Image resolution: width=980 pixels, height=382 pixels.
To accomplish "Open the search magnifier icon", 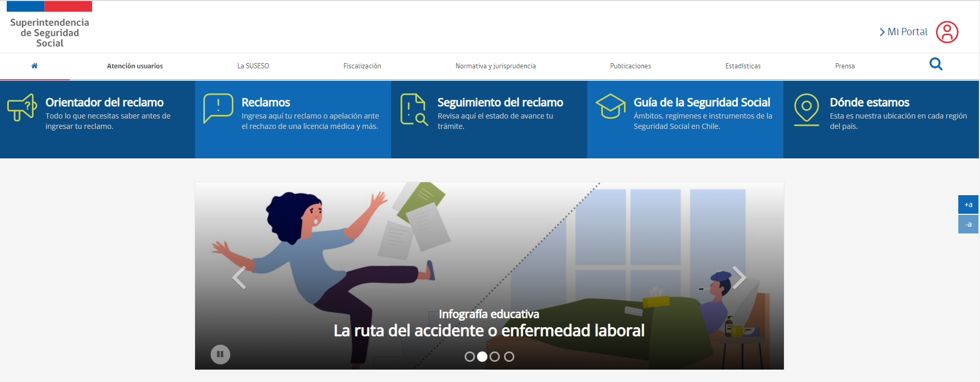I will (x=936, y=64).
